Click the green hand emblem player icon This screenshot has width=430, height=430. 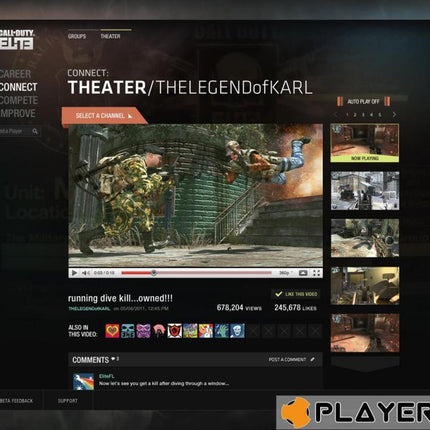(x=222, y=331)
